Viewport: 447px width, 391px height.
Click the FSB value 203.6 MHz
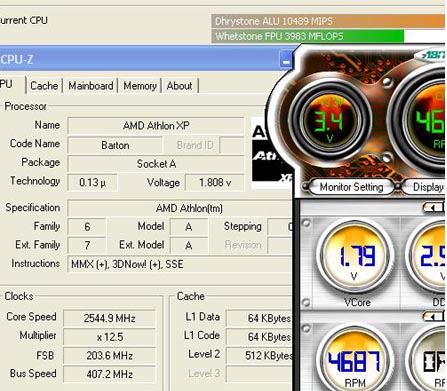point(109,356)
